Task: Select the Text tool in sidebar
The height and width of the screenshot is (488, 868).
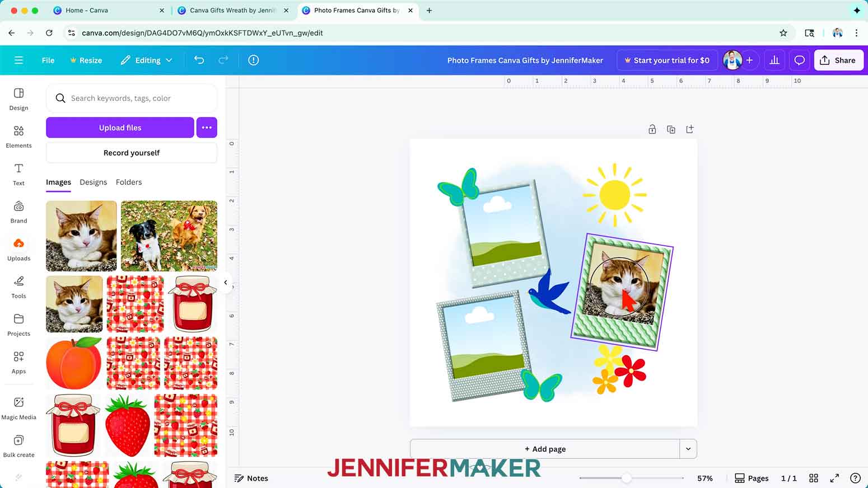Action: [x=18, y=174]
